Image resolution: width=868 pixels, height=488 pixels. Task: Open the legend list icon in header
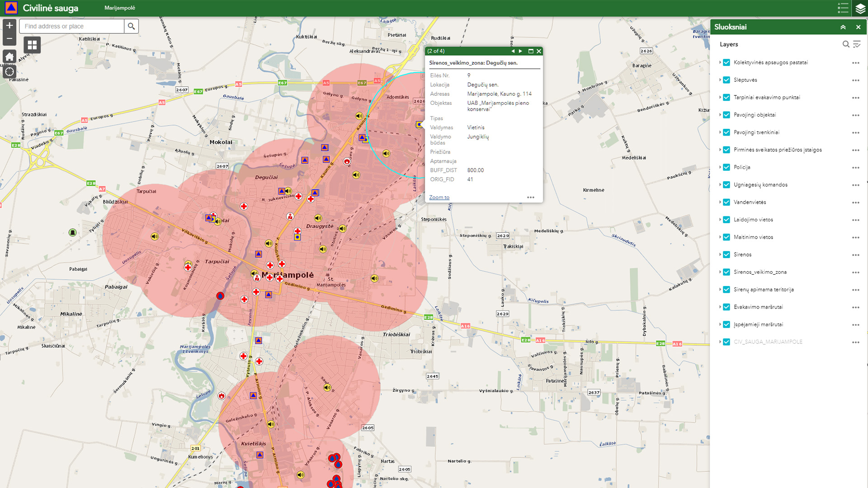coord(843,8)
